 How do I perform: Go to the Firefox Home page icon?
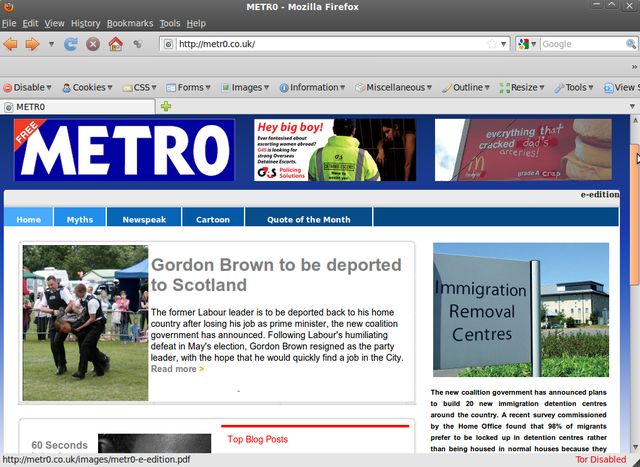pyautogui.click(x=115, y=44)
